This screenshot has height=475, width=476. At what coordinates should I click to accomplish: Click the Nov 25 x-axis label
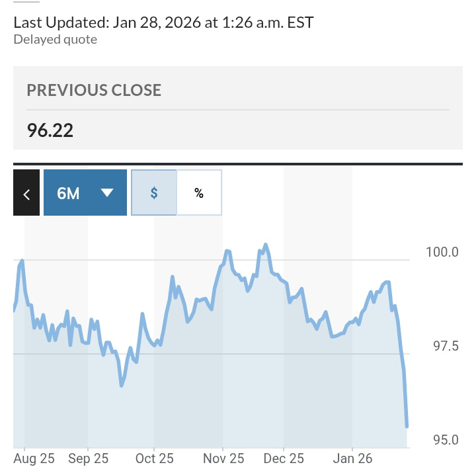click(223, 458)
